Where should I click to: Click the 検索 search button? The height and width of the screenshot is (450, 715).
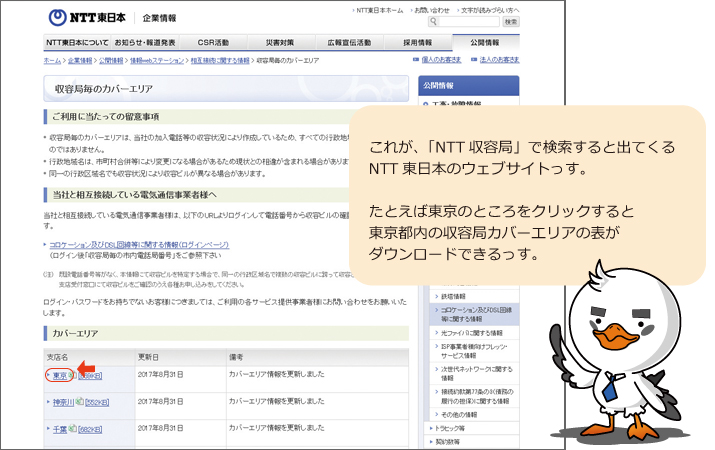(x=511, y=21)
